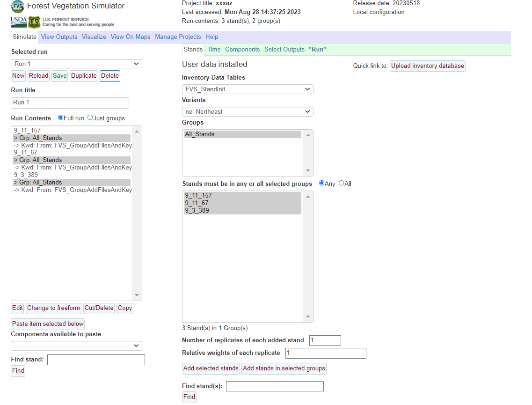Focus the Find stand(s) text field
This screenshot has height=405, width=532.
275,386
